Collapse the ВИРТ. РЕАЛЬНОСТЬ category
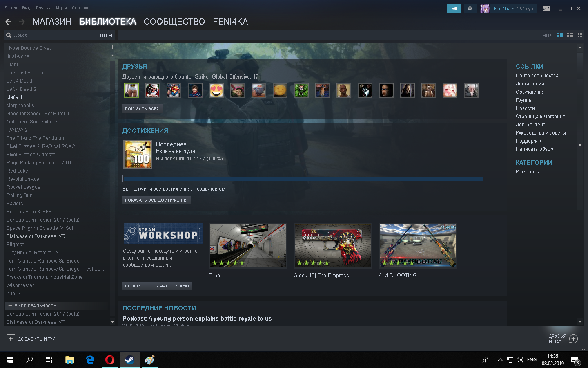588x368 pixels. coord(10,306)
